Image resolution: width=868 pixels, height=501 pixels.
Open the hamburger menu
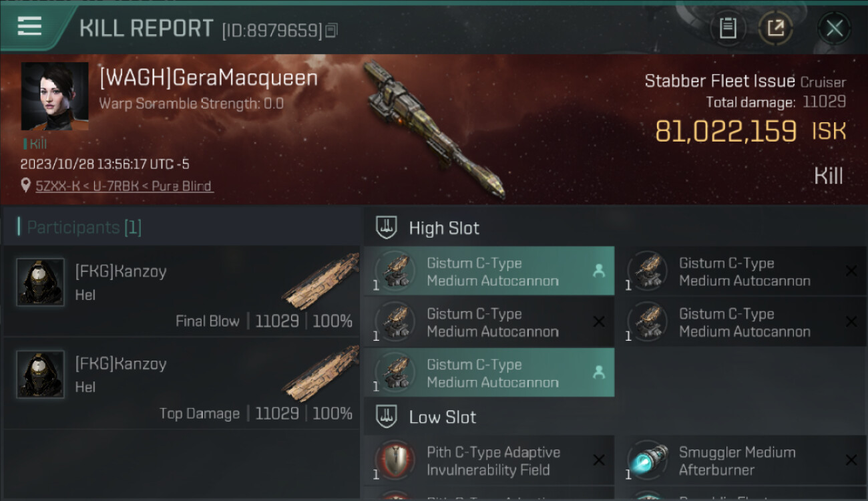tap(29, 27)
